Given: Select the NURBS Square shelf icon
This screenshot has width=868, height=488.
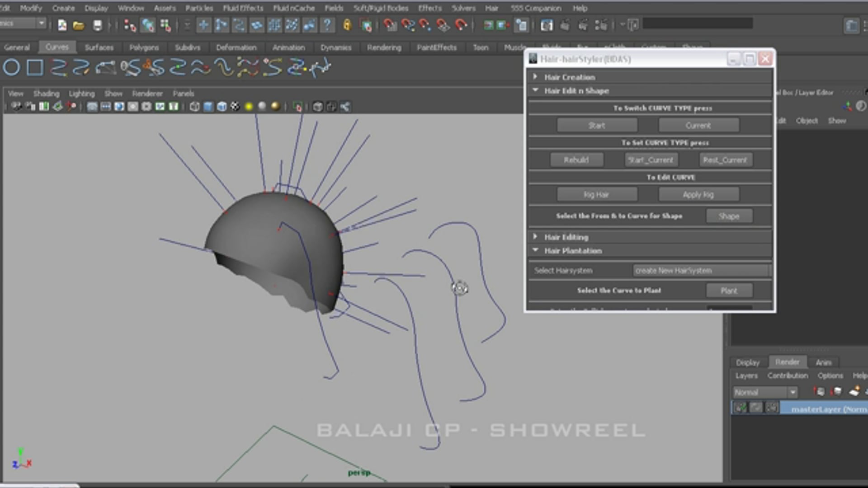Looking at the screenshot, I should [x=35, y=68].
